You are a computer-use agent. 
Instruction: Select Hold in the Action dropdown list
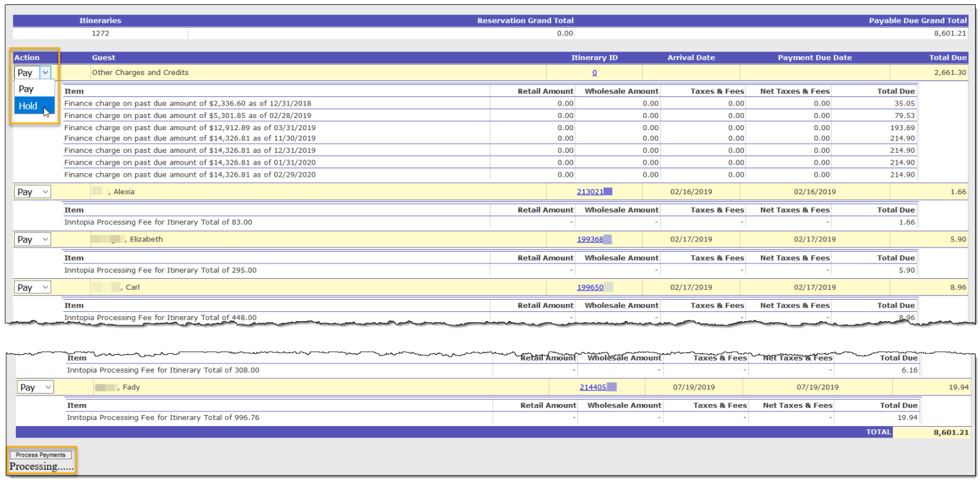tap(28, 106)
